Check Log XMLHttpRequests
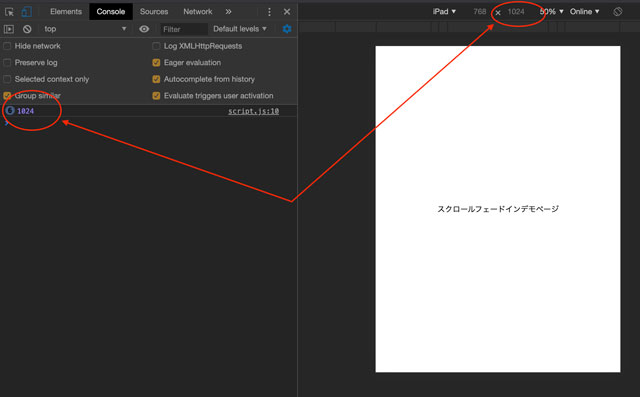Screen dimensions: 640x397 point(156,46)
